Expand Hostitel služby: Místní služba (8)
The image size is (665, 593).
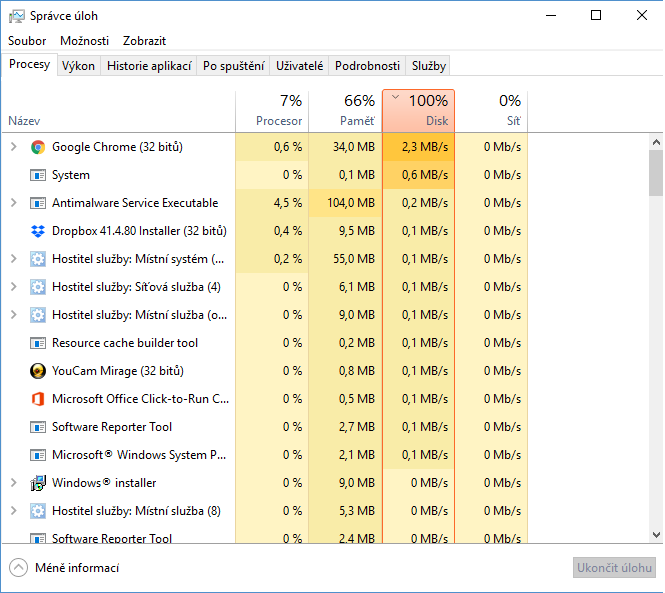tap(14, 511)
